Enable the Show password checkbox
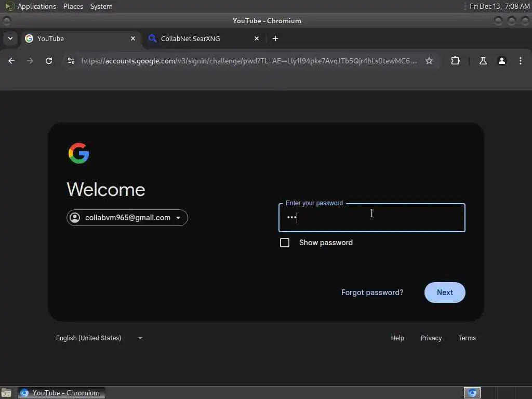The width and height of the screenshot is (532, 399). (285, 243)
